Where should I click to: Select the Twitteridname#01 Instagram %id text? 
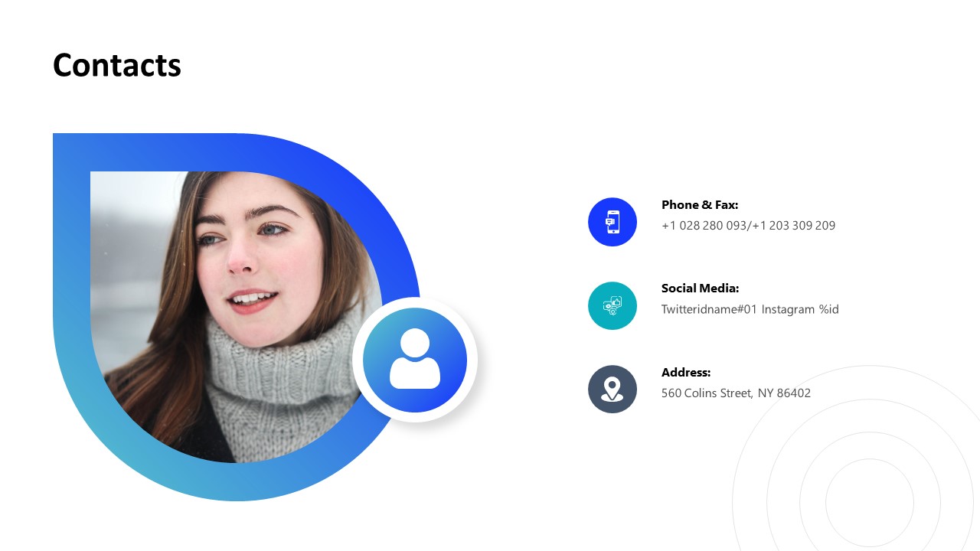(750, 309)
